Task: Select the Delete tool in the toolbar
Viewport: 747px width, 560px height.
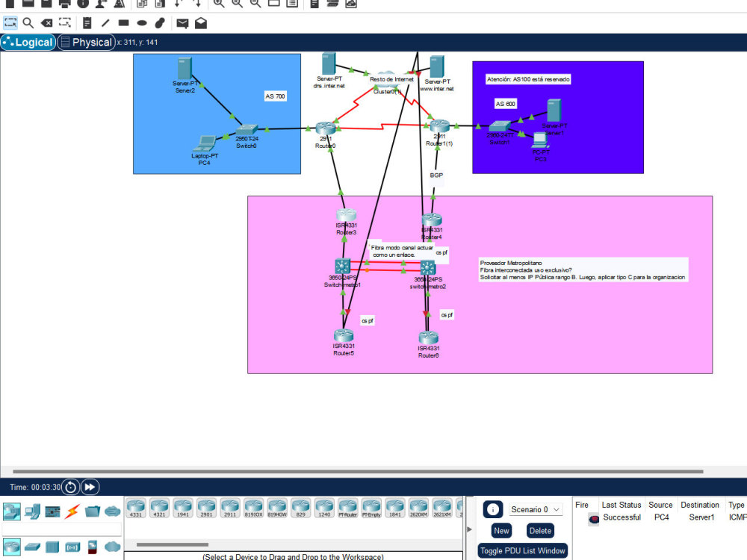Action: point(47,22)
